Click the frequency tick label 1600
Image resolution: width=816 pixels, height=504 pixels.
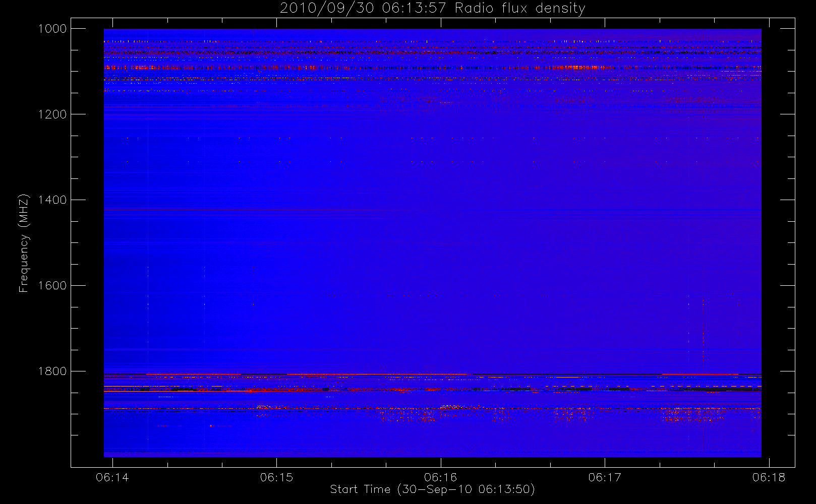52,286
